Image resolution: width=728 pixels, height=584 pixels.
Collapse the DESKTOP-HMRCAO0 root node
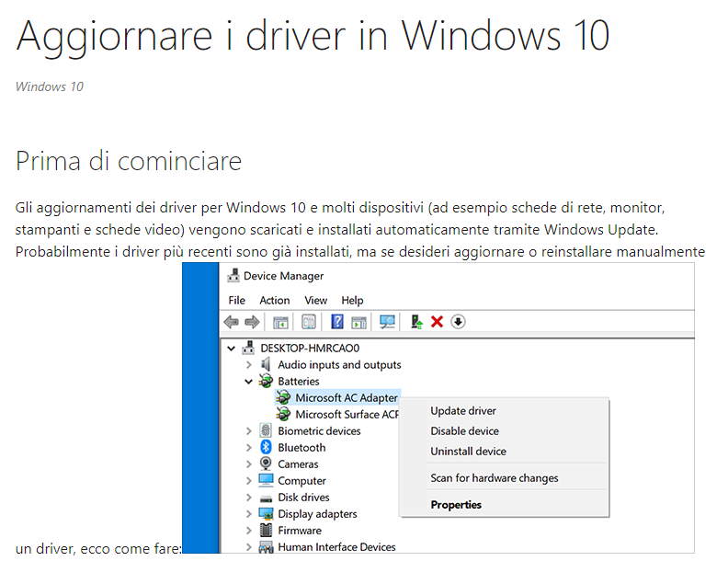[232, 348]
